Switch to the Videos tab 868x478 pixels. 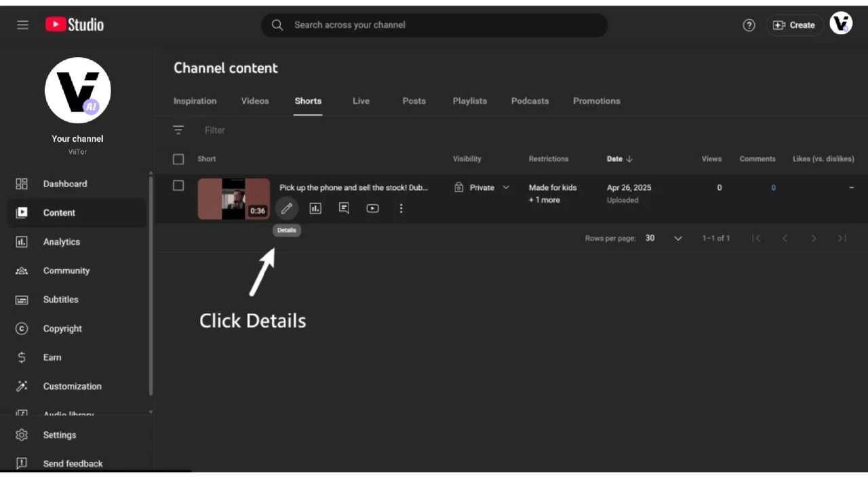255,101
